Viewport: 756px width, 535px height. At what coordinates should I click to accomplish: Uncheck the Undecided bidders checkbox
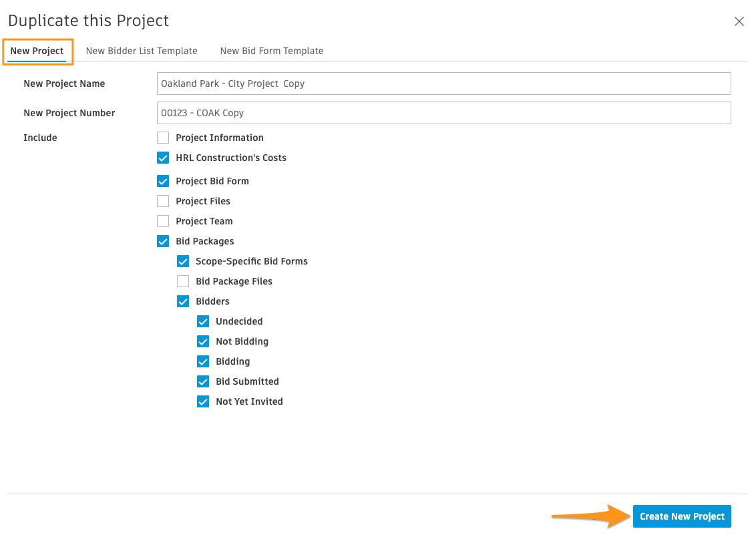[x=203, y=321]
